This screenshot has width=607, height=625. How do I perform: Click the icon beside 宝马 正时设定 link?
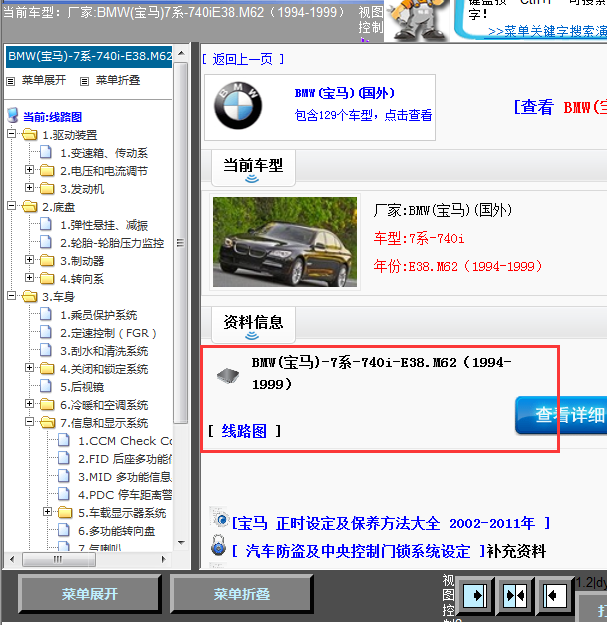[x=219, y=517]
